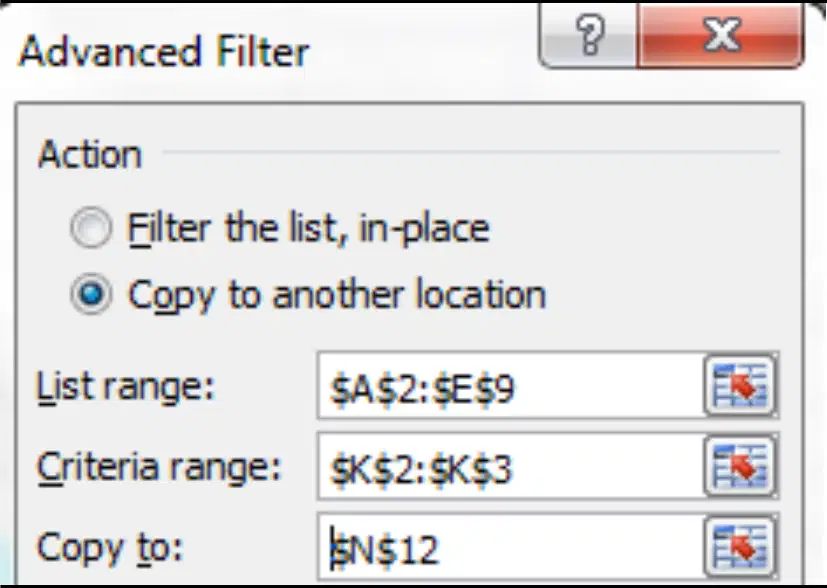Click inside the Copy to input field
The image size is (827, 588).
(x=511, y=547)
